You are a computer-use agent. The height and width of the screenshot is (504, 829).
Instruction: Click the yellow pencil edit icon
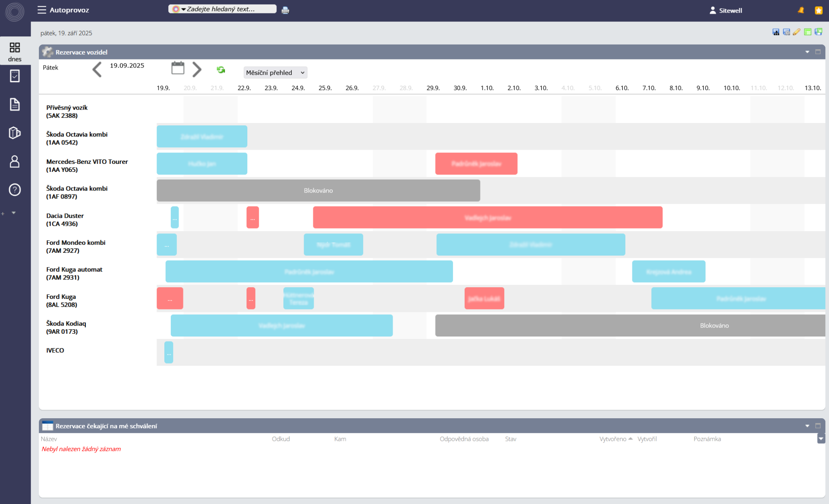pos(797,32)
